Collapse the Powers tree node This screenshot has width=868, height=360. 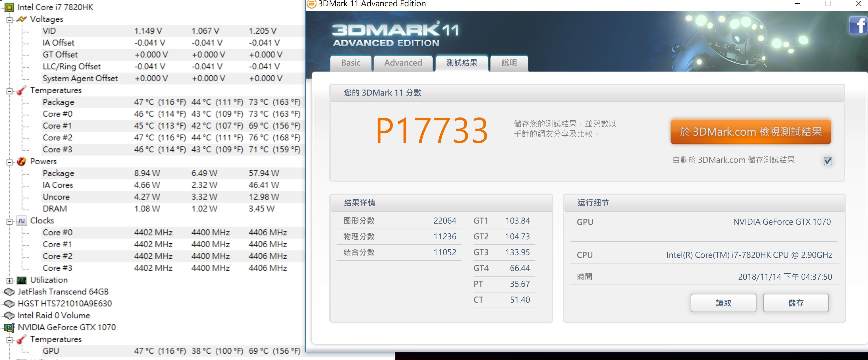(x=9, y=162)
